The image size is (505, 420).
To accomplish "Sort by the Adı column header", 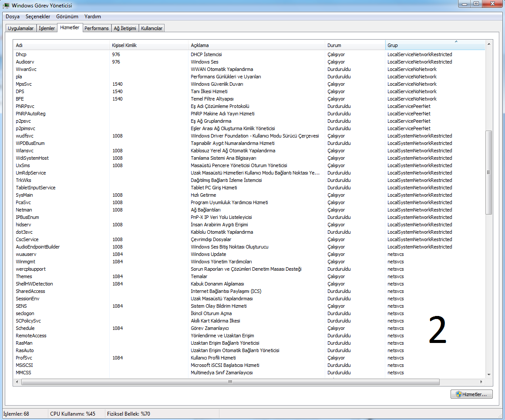I will pos(61,45).
